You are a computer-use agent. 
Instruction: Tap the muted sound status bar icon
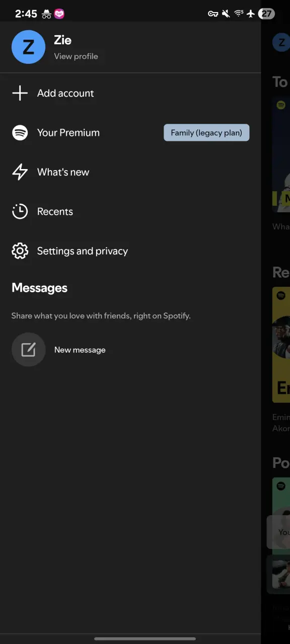[x=226, y=14]
